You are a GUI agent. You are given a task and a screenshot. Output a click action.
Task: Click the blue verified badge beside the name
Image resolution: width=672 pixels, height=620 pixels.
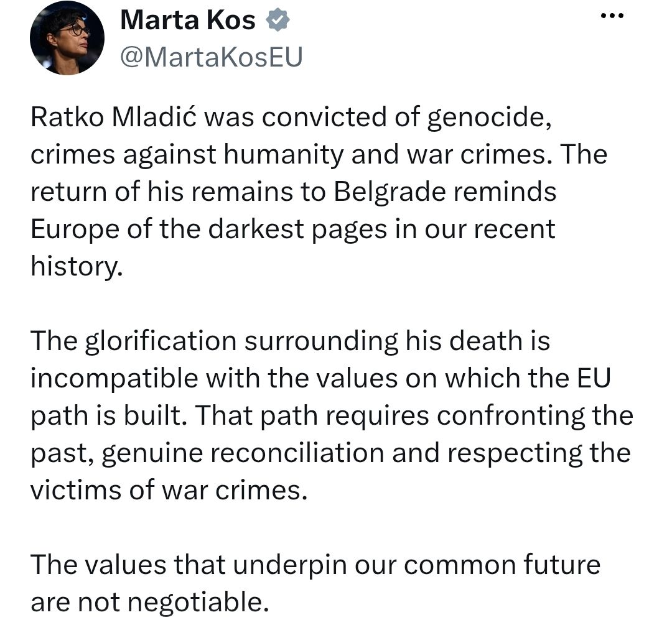pyautogui.click(x=279, y=20)
